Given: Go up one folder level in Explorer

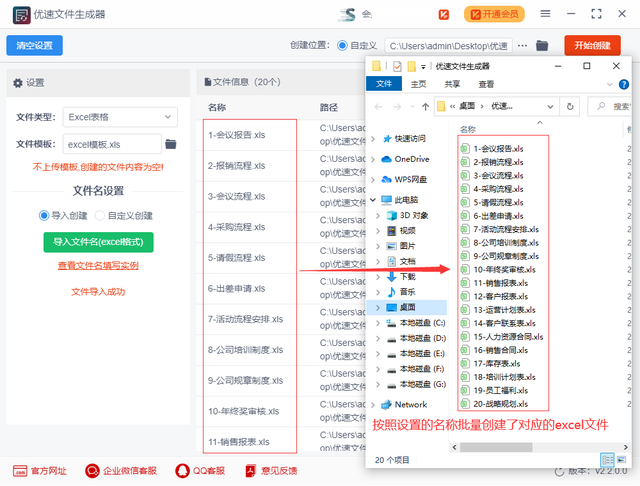Looking at the screenshot, I should pos(427,105).
